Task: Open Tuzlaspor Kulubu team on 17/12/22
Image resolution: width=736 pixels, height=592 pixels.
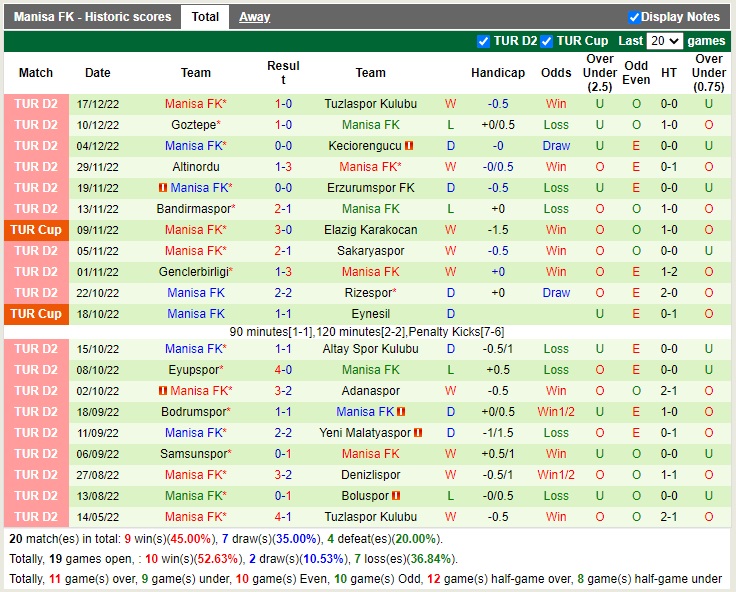Action: coord(370,104)
